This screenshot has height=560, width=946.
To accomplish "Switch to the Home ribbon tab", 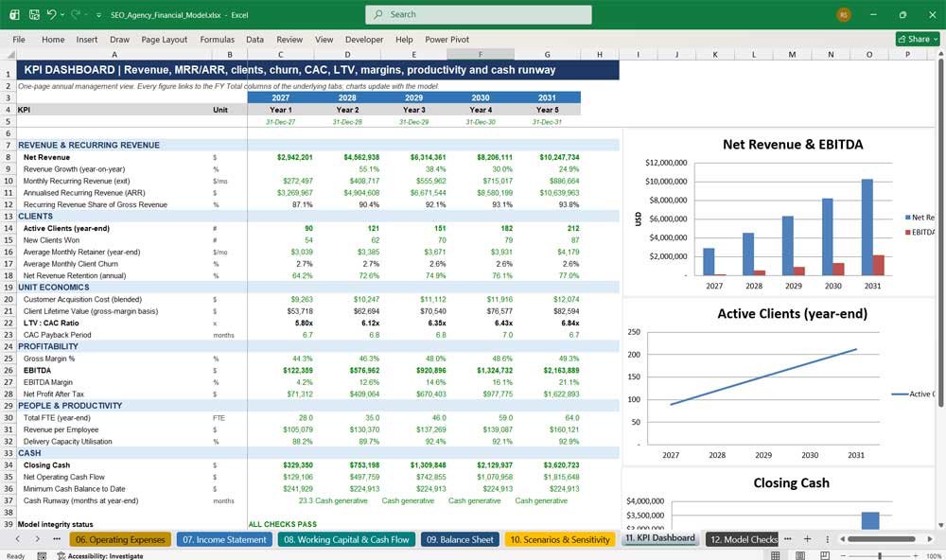I will click(x=53, y=39).
